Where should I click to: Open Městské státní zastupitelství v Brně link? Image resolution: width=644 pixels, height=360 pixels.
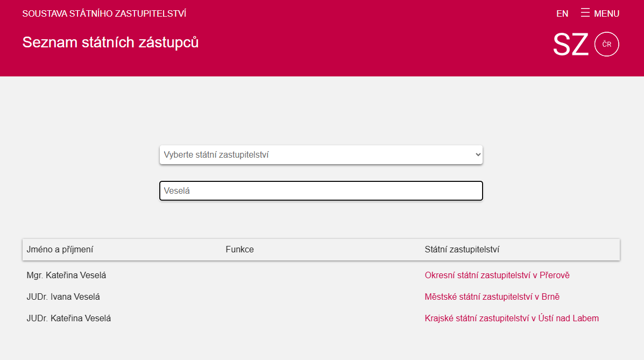pos(492,297)
